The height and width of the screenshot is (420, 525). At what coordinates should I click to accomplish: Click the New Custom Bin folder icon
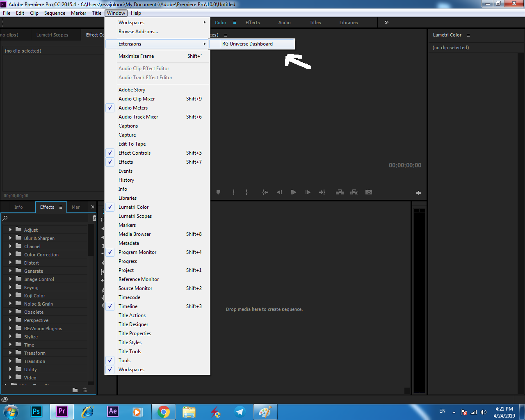(x=75, y=390)
